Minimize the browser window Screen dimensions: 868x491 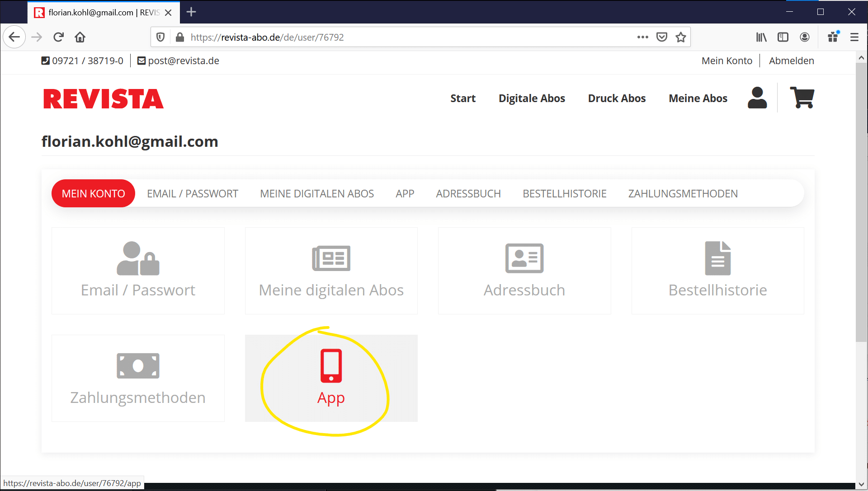790,12
